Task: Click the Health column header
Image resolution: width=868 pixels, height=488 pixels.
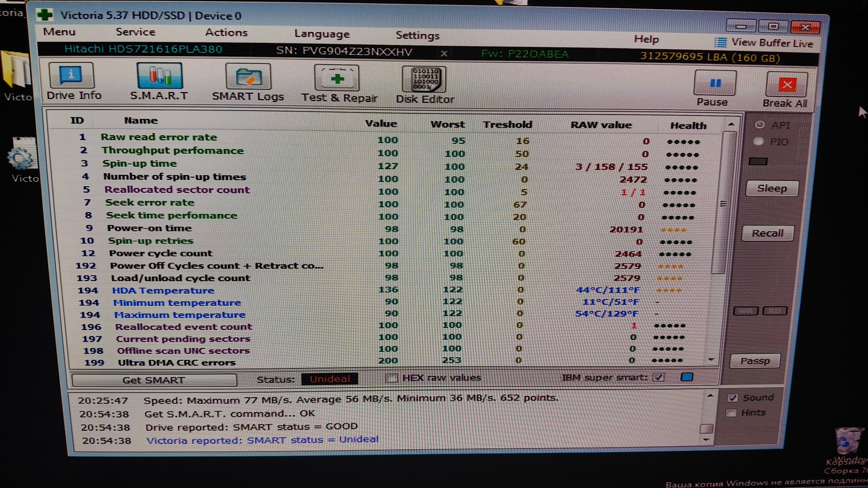Action: pyautogui.click(x=688, y=126)
